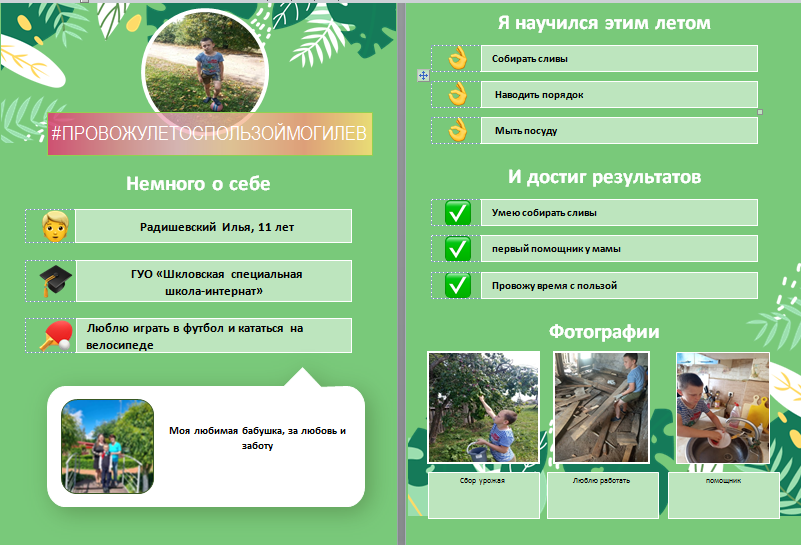
Task: Click the table move handle icon
Action: [x=423, y=76]
